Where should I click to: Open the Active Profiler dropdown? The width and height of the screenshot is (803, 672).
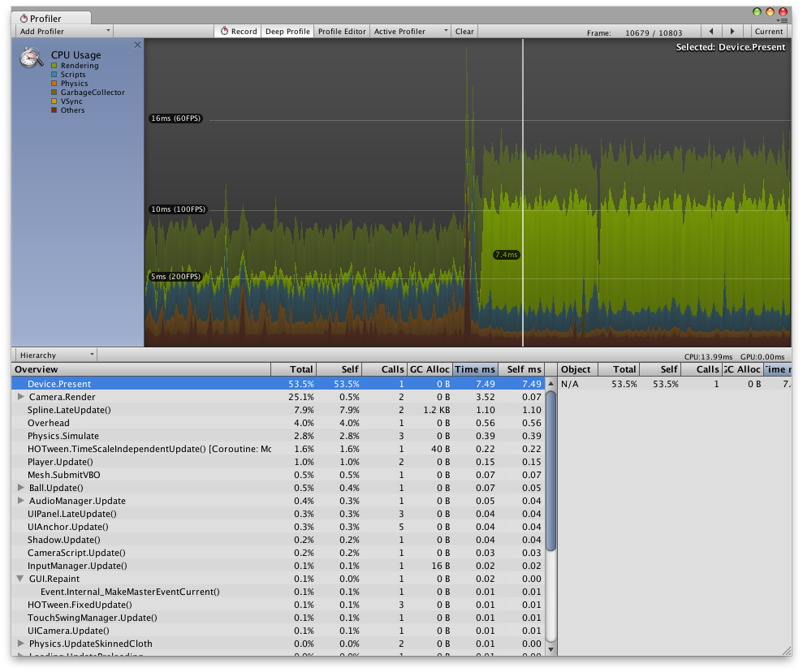point(410,32)
